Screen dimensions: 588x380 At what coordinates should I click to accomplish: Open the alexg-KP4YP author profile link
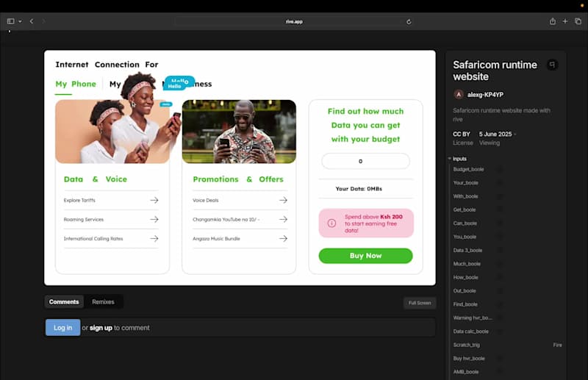click(x=485, y=95)
